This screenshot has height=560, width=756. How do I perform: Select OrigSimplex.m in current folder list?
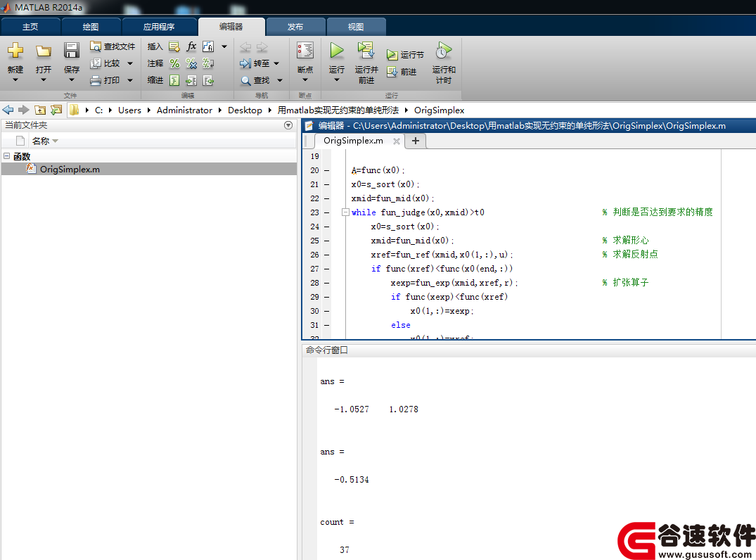[149, 169]
